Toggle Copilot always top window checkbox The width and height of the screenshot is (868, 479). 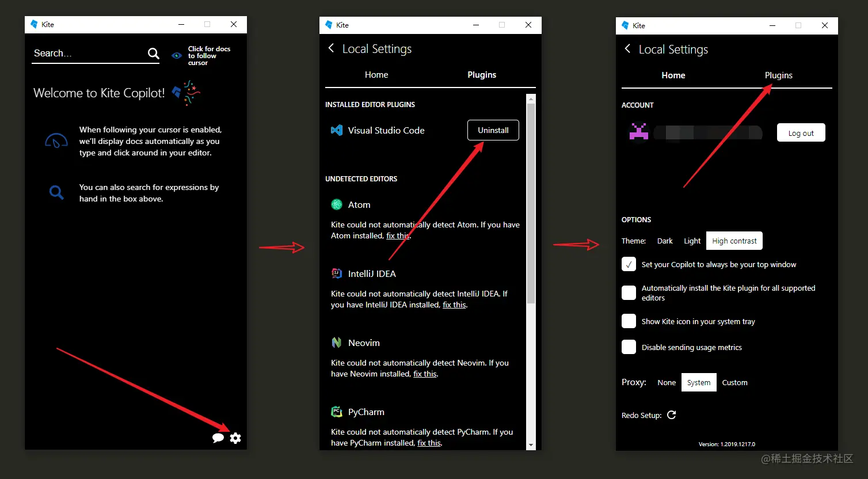629,264
